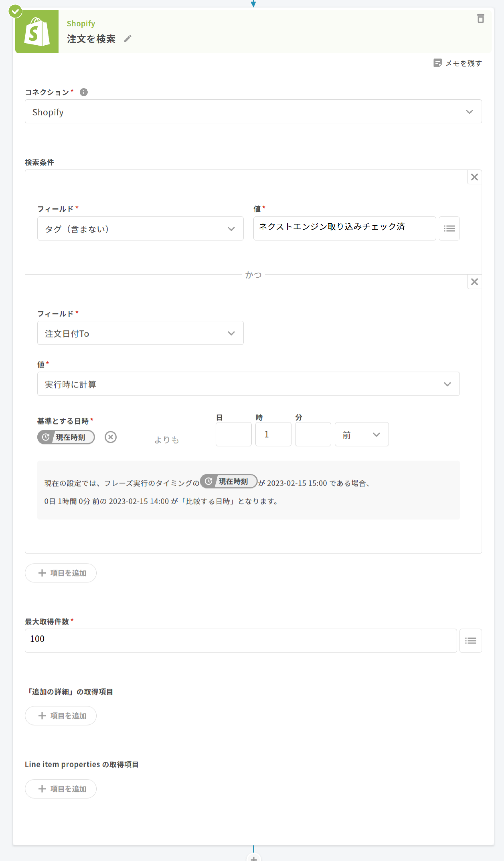Click the 時 hours input field

273,434
